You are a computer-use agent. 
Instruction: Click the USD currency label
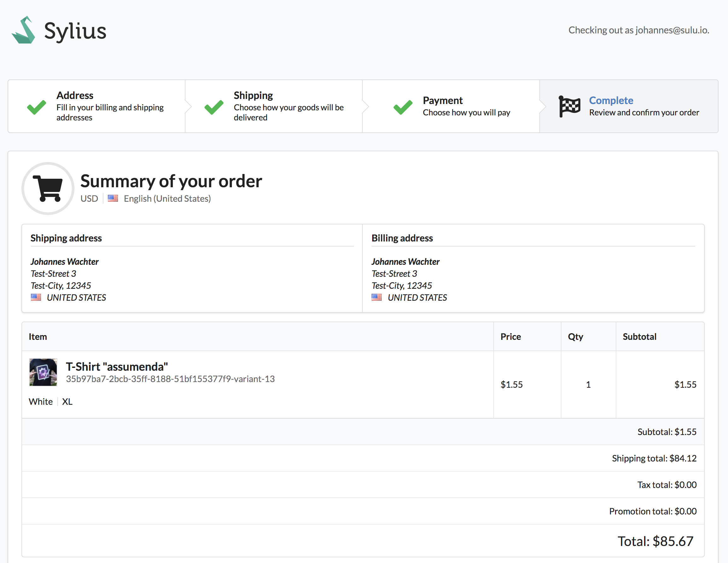[89, 199]
